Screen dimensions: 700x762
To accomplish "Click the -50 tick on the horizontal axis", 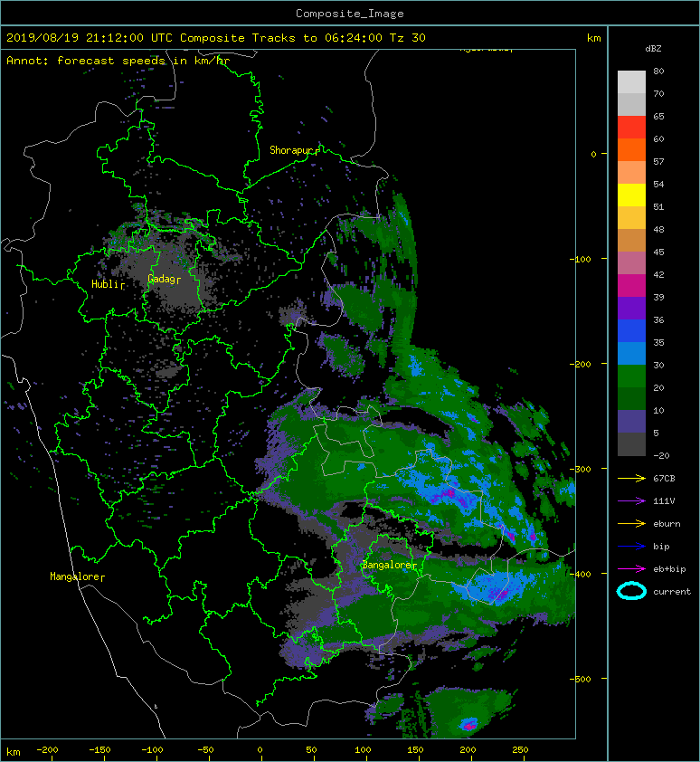I will coord(205,750).
